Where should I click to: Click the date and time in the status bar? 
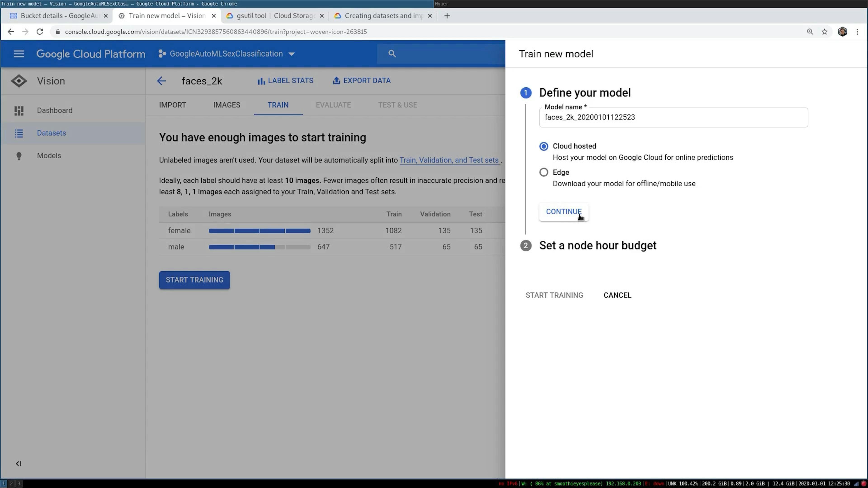pyautogui.click(x=824, y=484)
